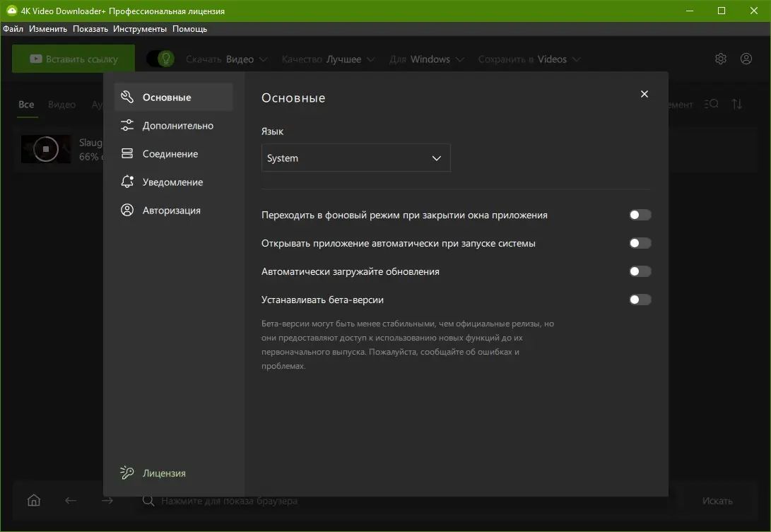Maximize the 4K Video Downloader window
The width and height of the screenshot is (771, 532).
722,11
